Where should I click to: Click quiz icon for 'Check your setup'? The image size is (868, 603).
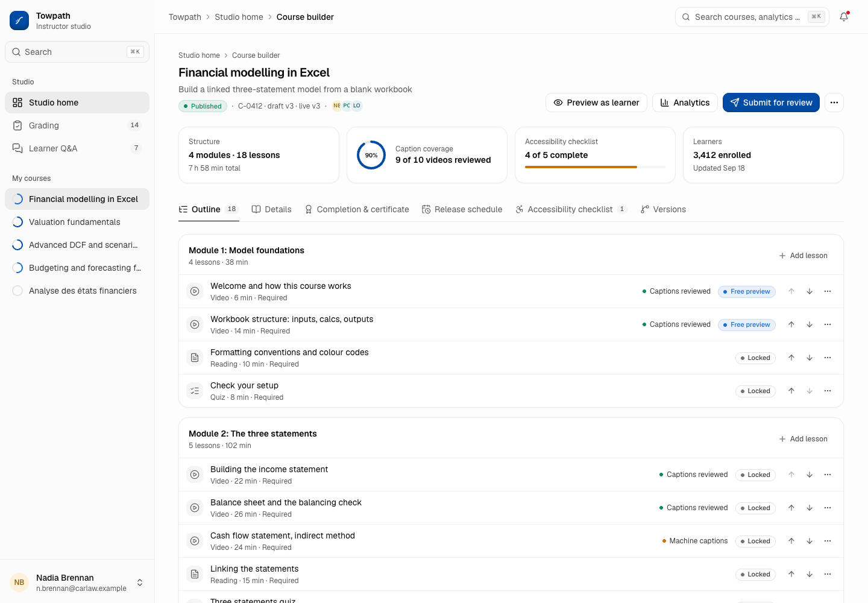pos(195,391)
